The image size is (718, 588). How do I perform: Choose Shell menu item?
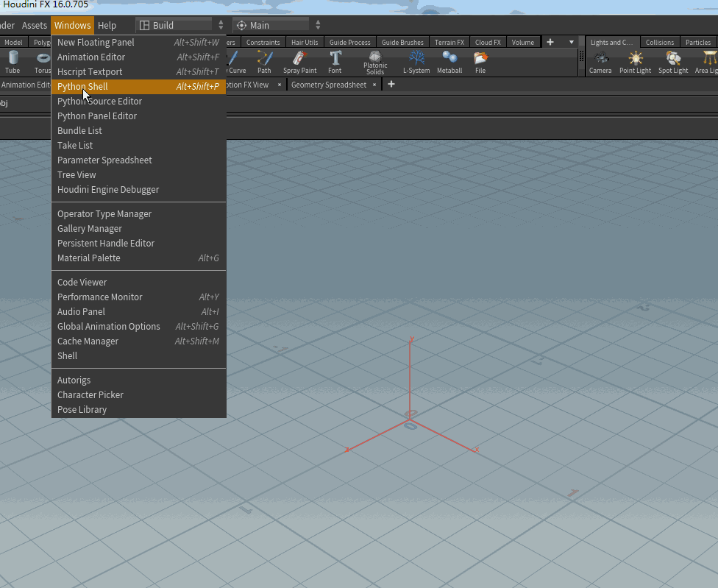coord(139,356)
